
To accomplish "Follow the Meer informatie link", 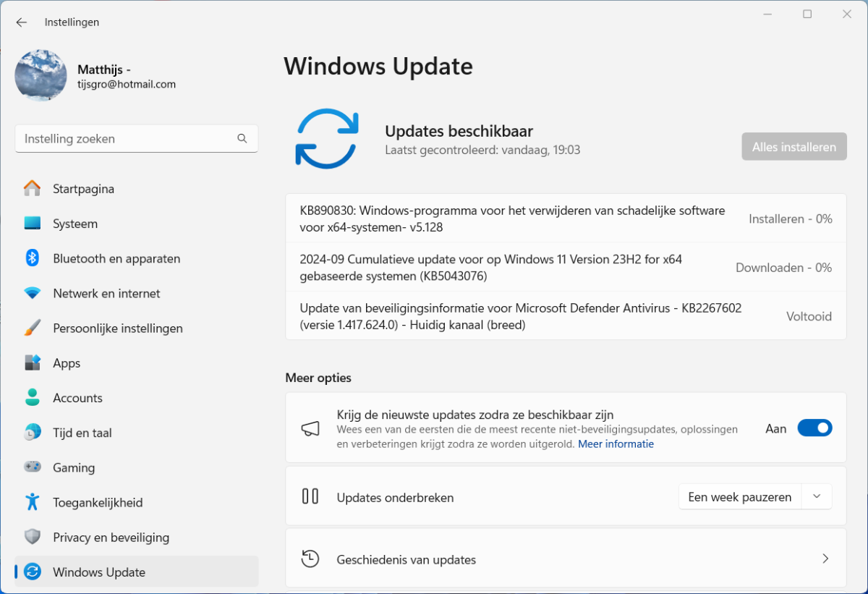I will [616, 444].
